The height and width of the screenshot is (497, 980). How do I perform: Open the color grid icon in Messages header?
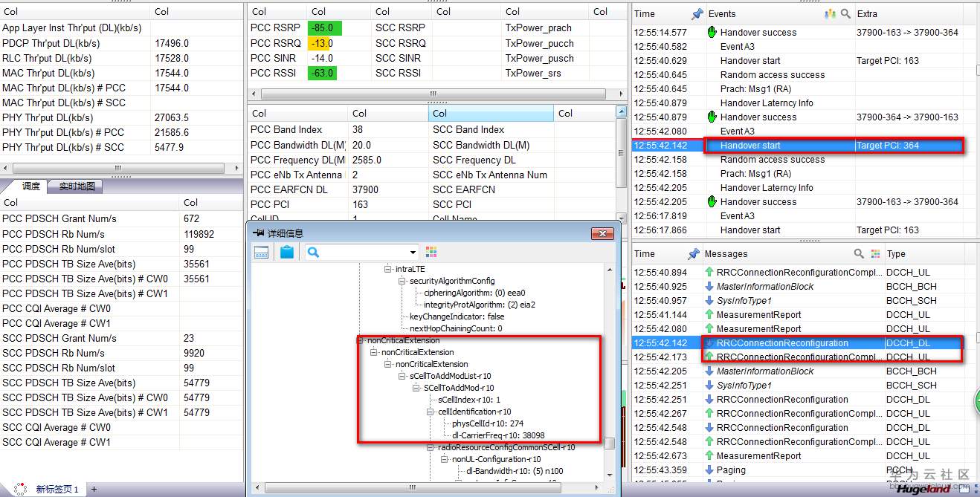click(x=875, y=253)
